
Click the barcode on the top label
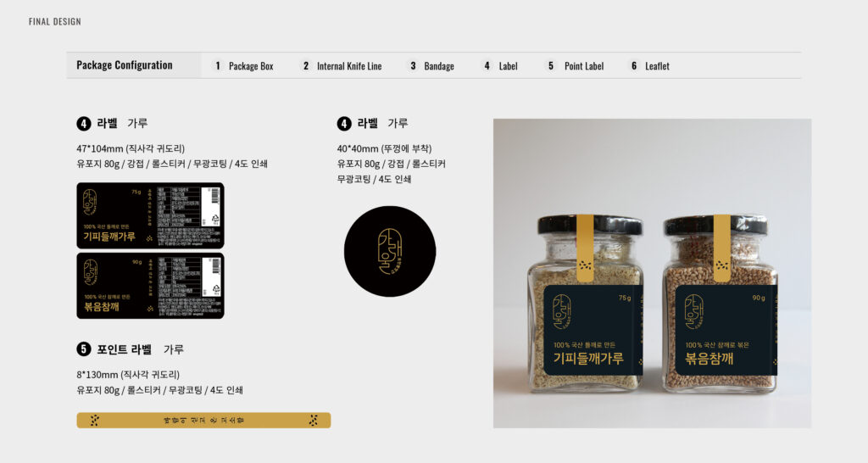click(214, 196)
